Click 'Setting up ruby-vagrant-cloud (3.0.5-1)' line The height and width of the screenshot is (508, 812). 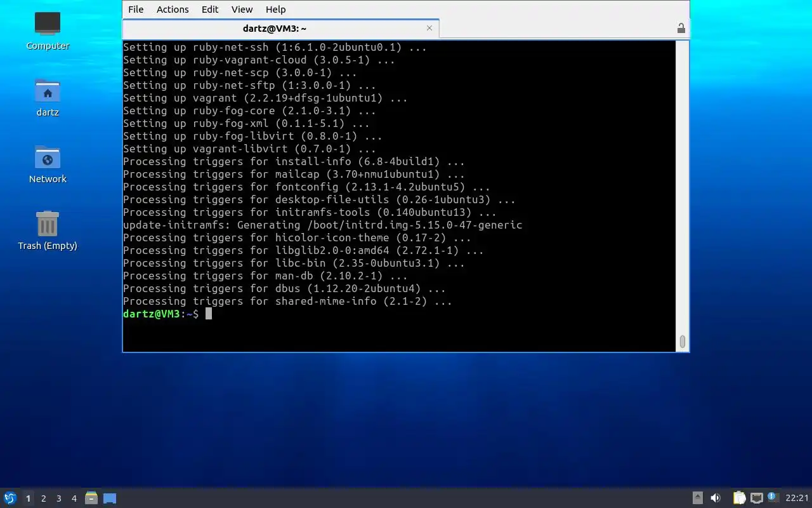(259, 60)
